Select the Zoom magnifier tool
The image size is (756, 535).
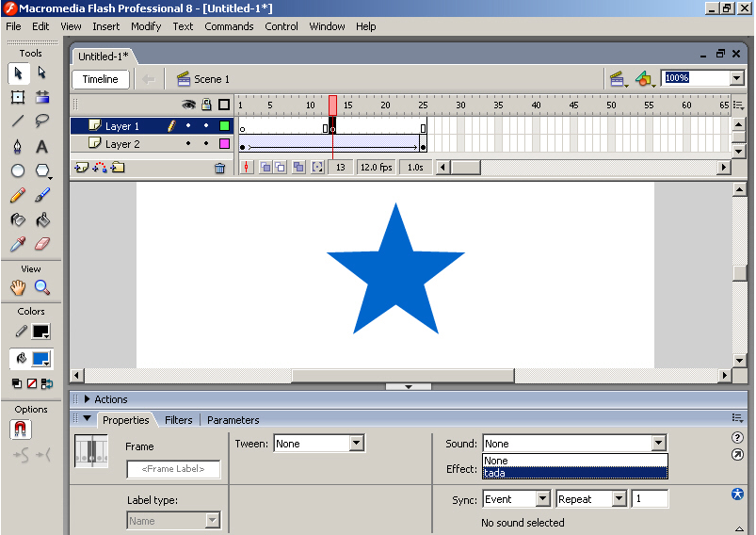pyautogui.click(x=42, y=287)
